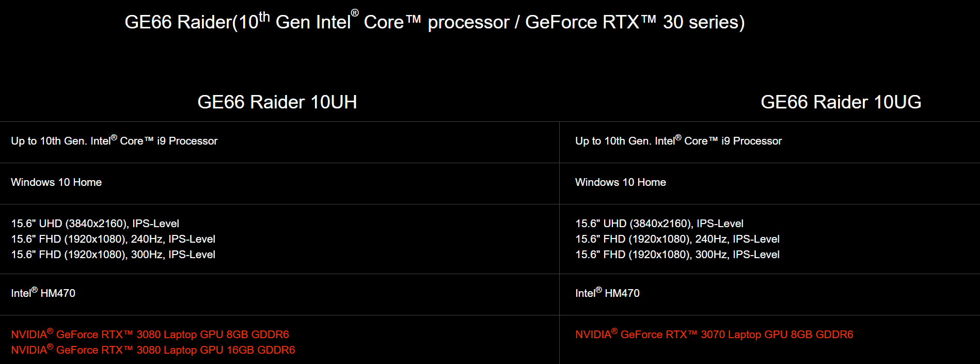This screenshot has height=364, width=980.
Task: Click RTX 3070 Laptop GPU 8GB GDDR6
Action: click(x=714, y=334)
